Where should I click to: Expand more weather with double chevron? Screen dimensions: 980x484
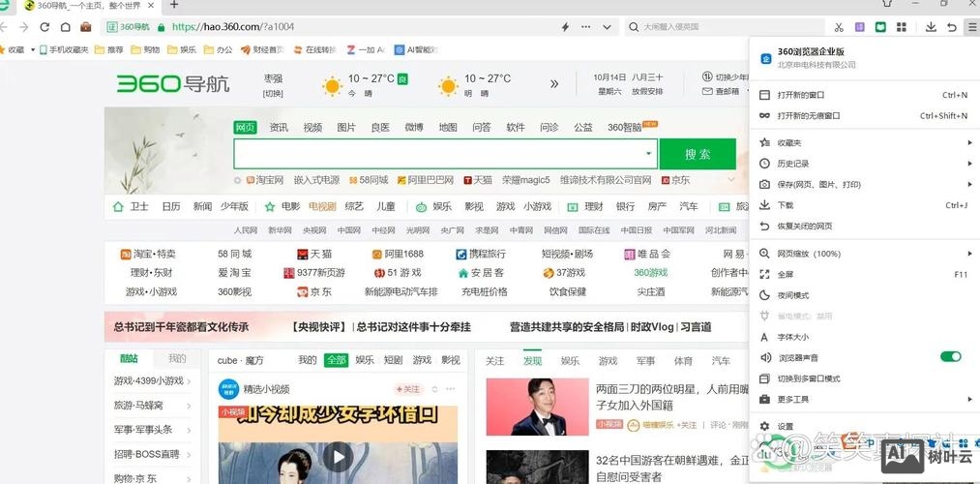[x=554, y=84]
